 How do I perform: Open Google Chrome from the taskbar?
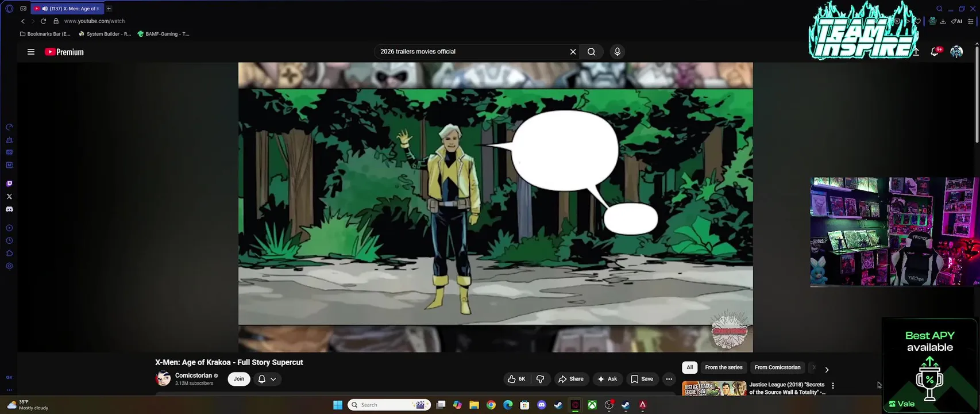coord(491,405)
